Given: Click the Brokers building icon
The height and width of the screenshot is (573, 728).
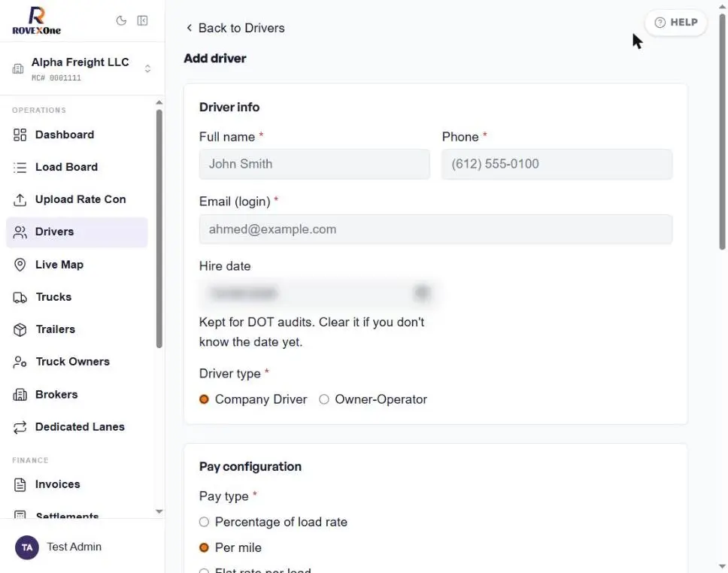Looking at the screenshot, I should pos(20,395).
